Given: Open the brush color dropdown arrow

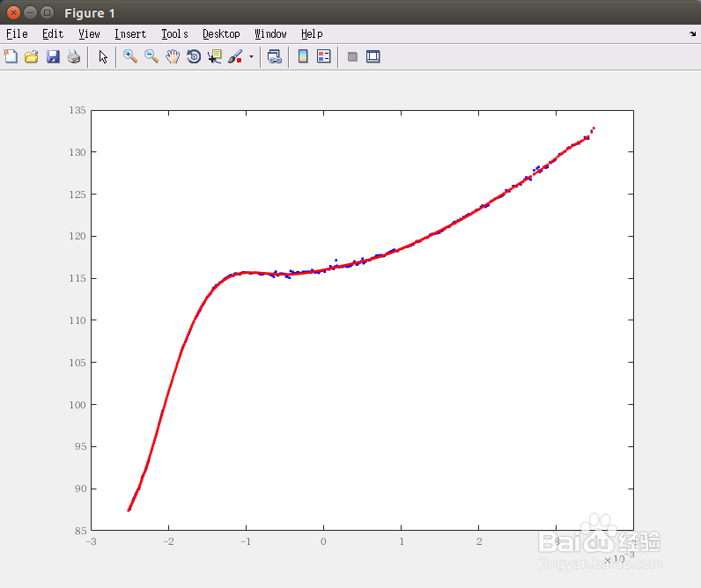Looking at the screenshot, I should [x=251, y=56].
